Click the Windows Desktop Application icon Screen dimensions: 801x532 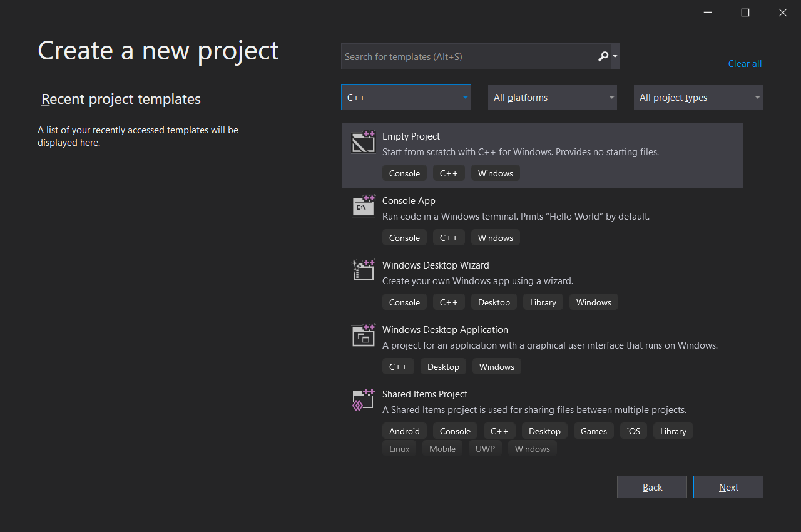[363, 335]
